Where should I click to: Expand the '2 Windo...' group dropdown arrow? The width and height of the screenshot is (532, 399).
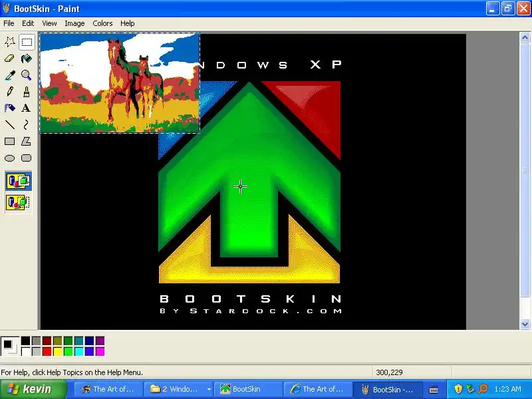[x=209, y=390]
